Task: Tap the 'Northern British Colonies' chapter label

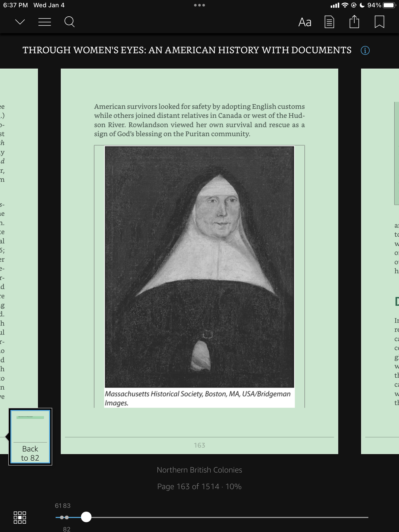Action: (199, 470)
